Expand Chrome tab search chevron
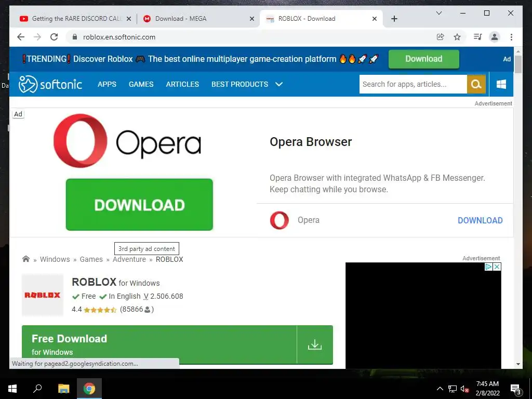The width and height of the screenshot is (532, 399). click(438, 13)
